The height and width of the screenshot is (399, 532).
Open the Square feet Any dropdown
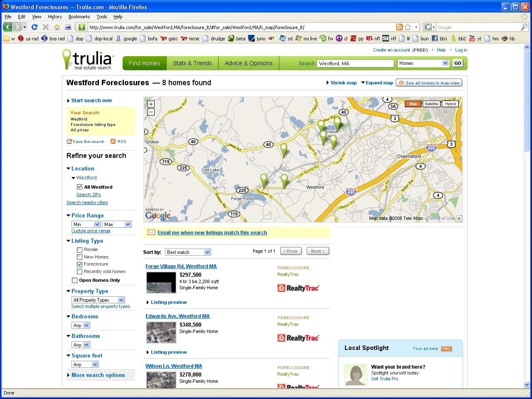(x=85, y=365)
